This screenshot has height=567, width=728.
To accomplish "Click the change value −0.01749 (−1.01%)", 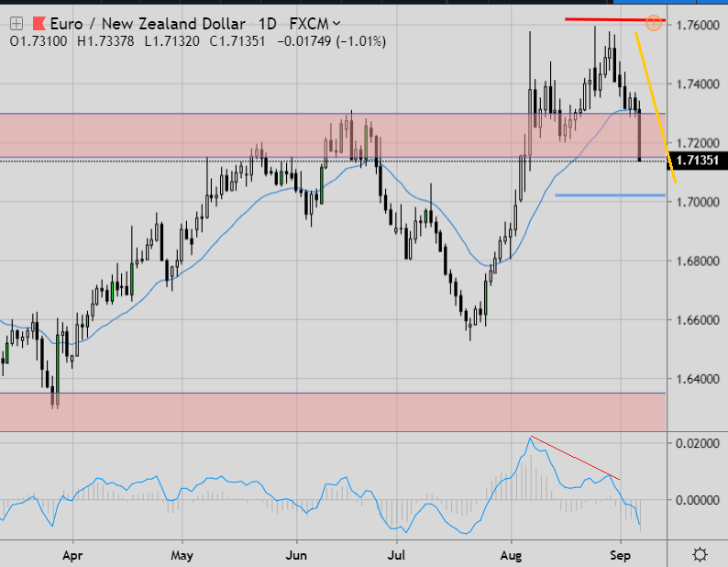I will coord(332,41).
